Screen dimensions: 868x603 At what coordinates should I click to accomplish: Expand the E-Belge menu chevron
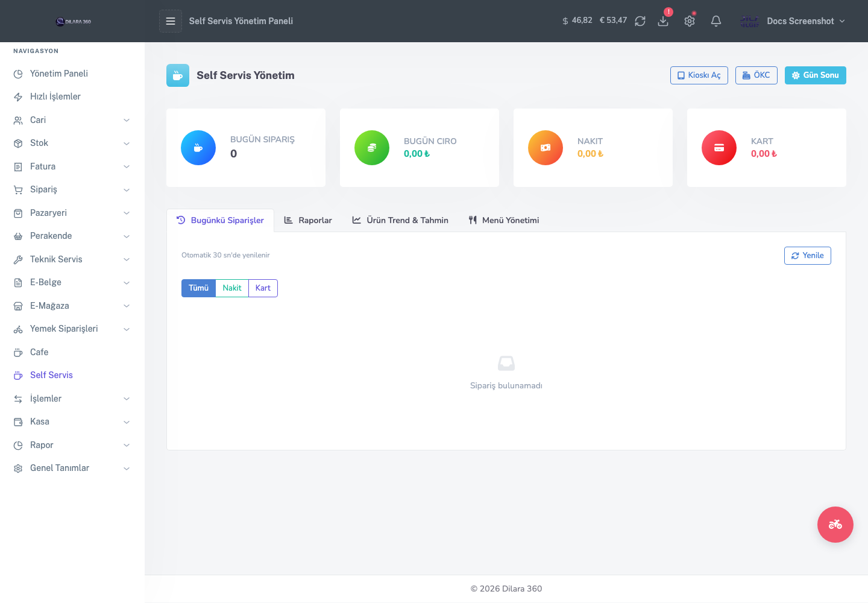(127, 283)
